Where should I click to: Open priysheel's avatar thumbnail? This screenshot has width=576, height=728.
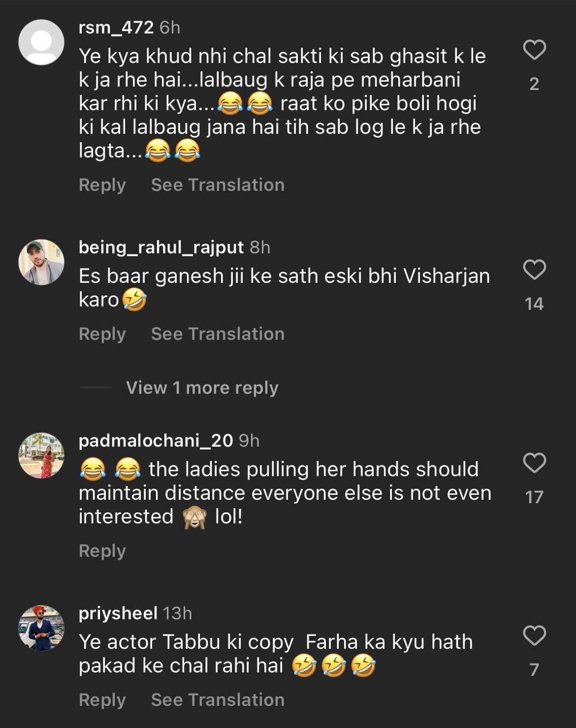pyautogui.click(x=41, y=628)
